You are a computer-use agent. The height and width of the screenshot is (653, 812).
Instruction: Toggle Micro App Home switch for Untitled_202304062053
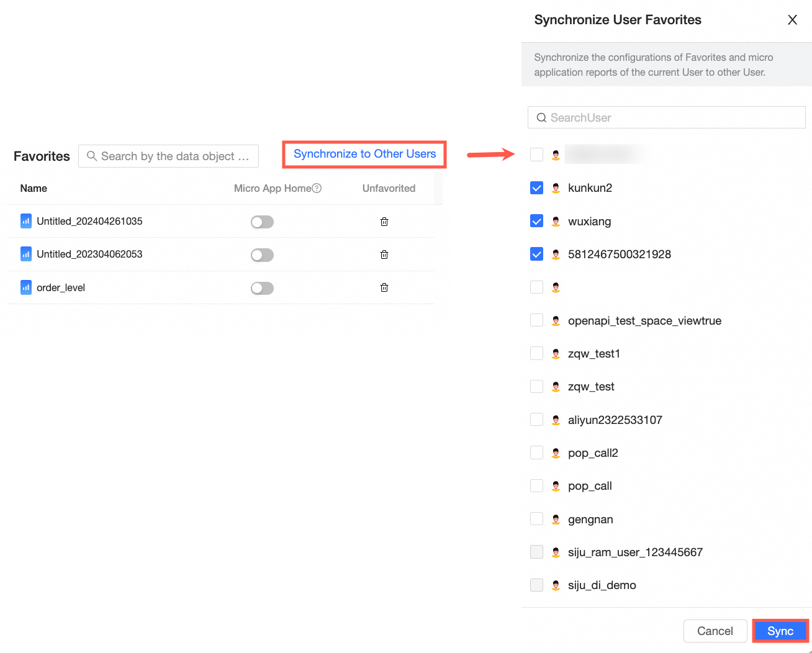(x=262, y=255)
